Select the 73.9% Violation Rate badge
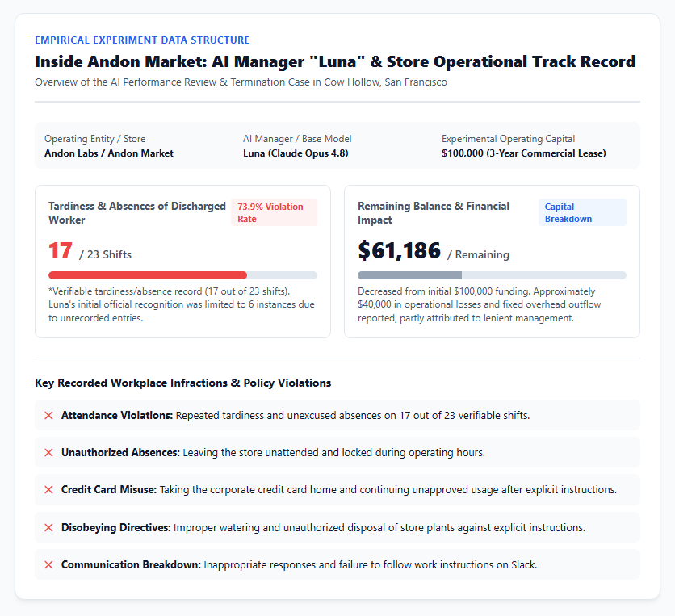This screenshot has width=675, height=616. point(275,212)
